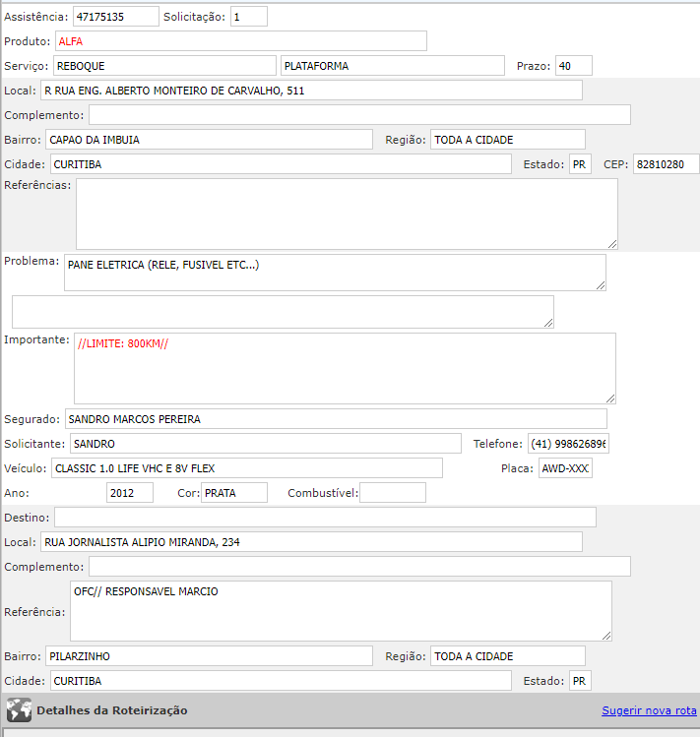Screen dimensions: 700x737
Task: Open the Sugerir nova rota link
Action: (648, 710)
